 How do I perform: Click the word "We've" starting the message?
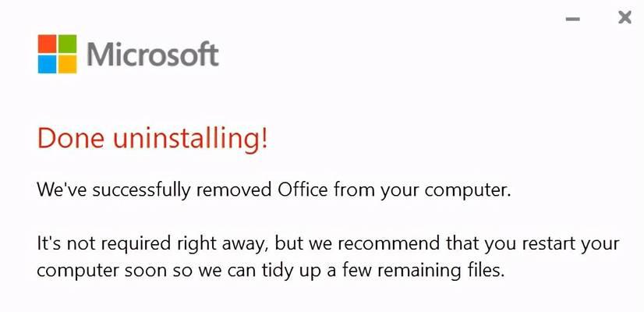61,190
